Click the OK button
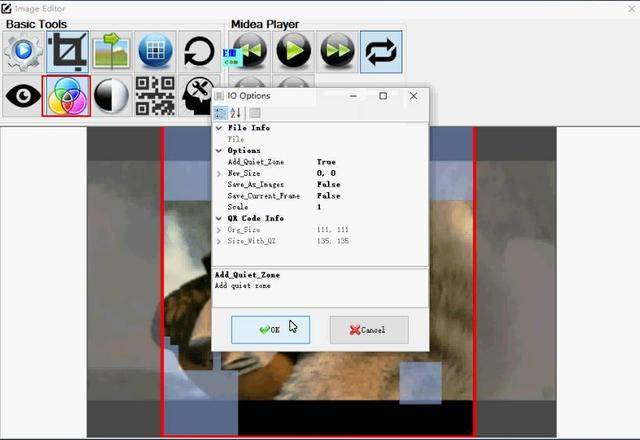Image resolution: width=640 pixels, height=440 pixels. (x=270, y=329)
